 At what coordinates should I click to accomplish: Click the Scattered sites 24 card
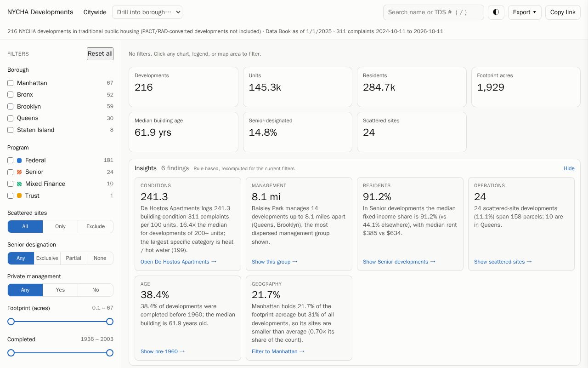[x=412, y=132]
